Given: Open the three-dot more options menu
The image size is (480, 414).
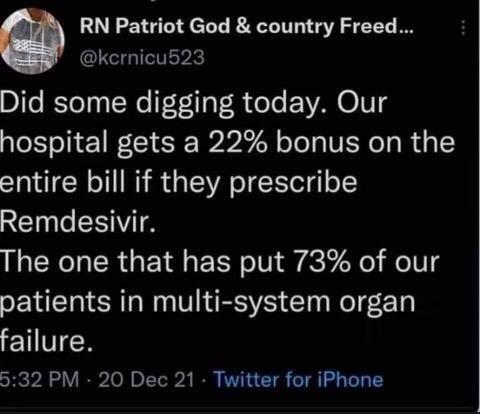Looking at the screenshot, I should (463, 28).
